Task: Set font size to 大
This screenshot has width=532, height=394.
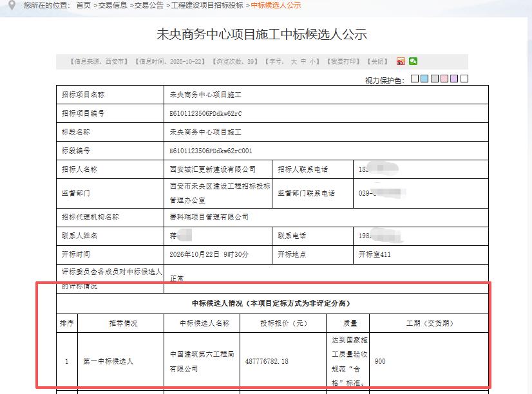Action: coord(294,61)
